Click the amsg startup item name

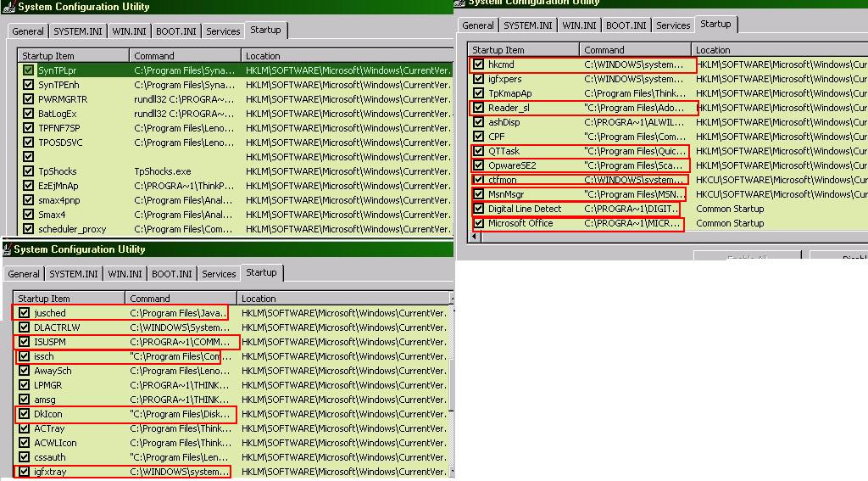44,400
